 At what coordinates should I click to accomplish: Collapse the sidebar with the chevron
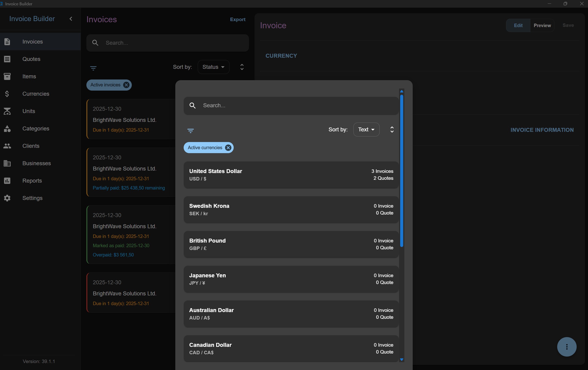pos(71,19)
